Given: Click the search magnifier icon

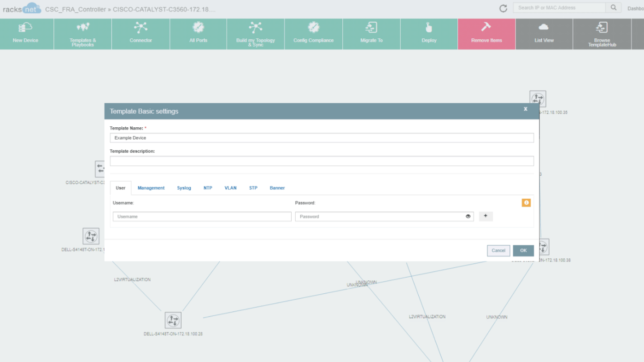Looking at the screenshot, I should click(613, 8).
